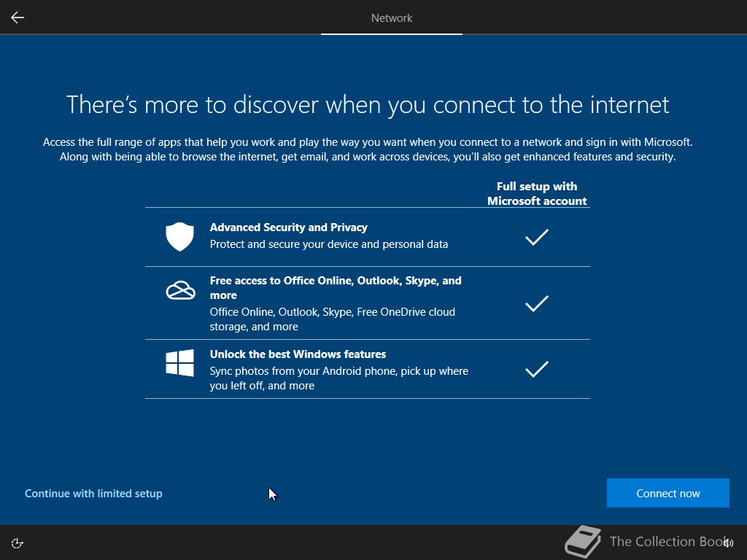This screenshot has height=560, width=747.
Task: Click the volume speaker icon
Action: pyautogui.click(x=729, y=542)
